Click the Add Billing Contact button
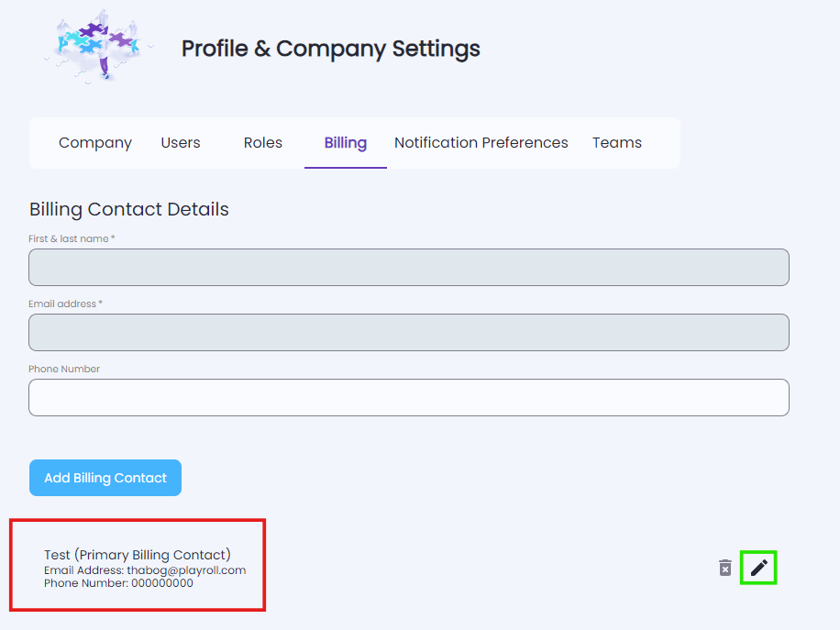Screen dimensions: 840x630 tap(105, 478)
